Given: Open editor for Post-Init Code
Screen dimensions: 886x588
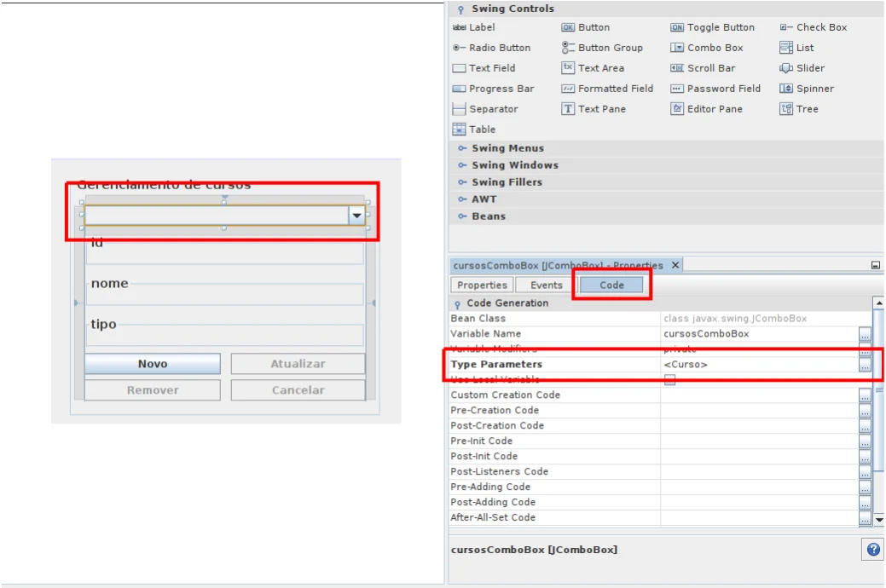Looking at the screenshot, I should 865,457.
